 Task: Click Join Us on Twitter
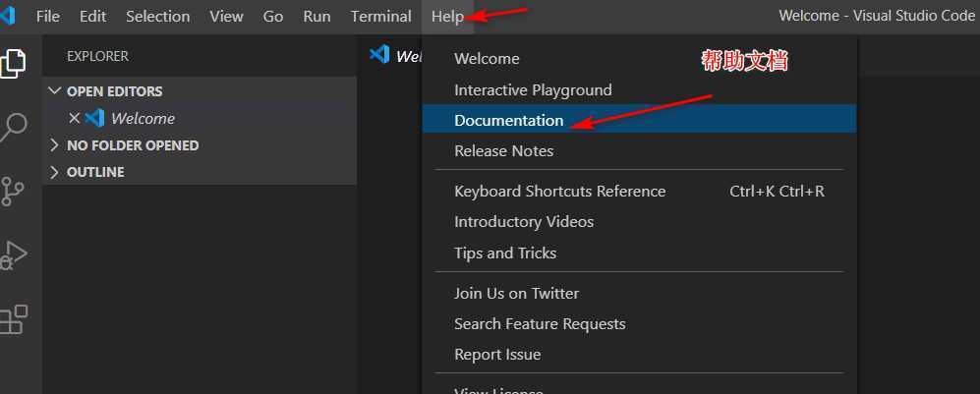pos(639,294)
